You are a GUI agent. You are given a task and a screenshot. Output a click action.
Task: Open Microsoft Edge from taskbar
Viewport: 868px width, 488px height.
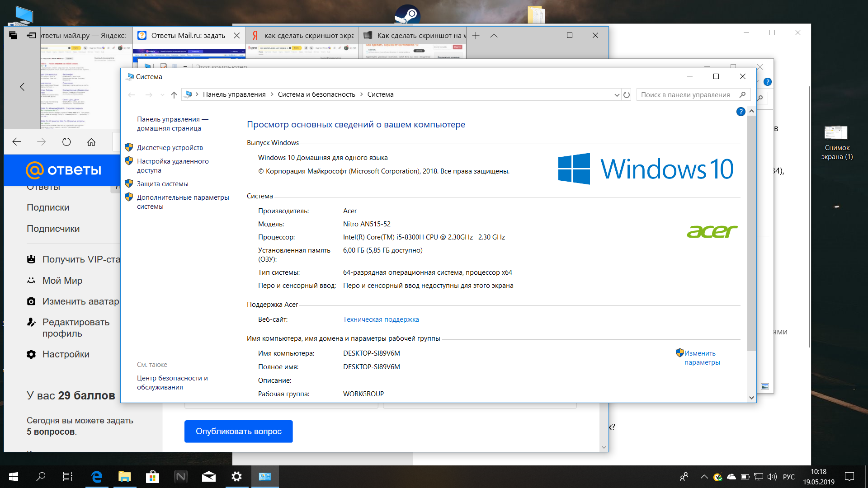coord(97,477)
